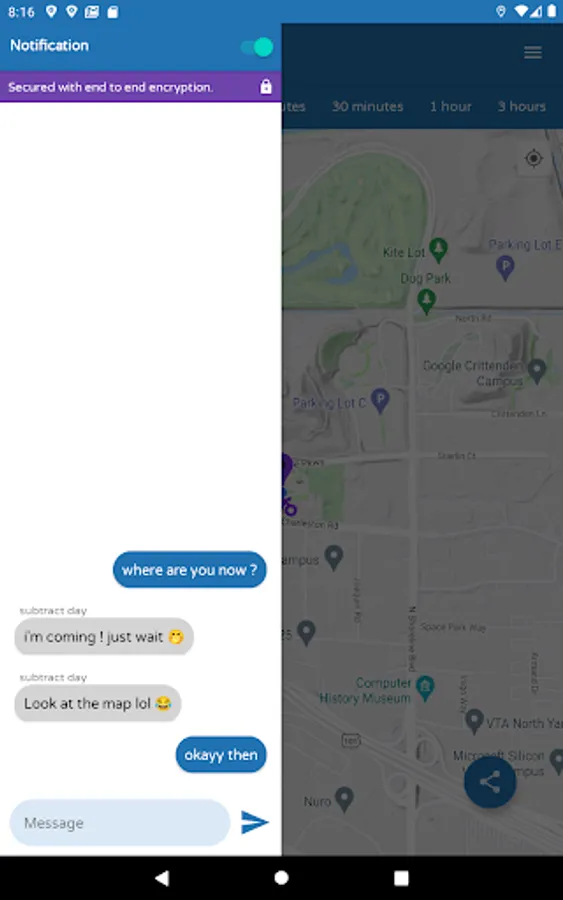This screenshot has height=900, width=563.
Task: Toggle the Notification switch
Action: pos(257,47)
